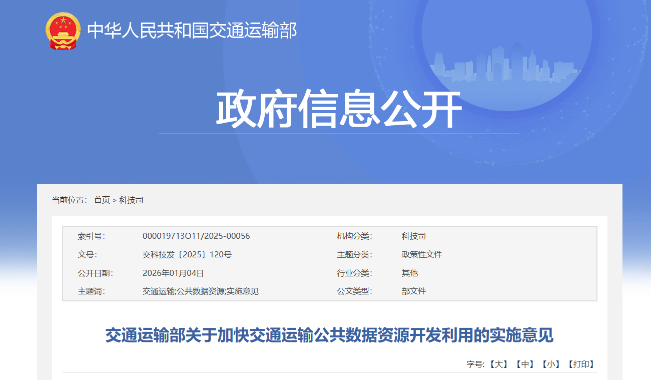The image size is (651, 380).
Task: Click the 主题分类 label
Action: pos(354,254)
